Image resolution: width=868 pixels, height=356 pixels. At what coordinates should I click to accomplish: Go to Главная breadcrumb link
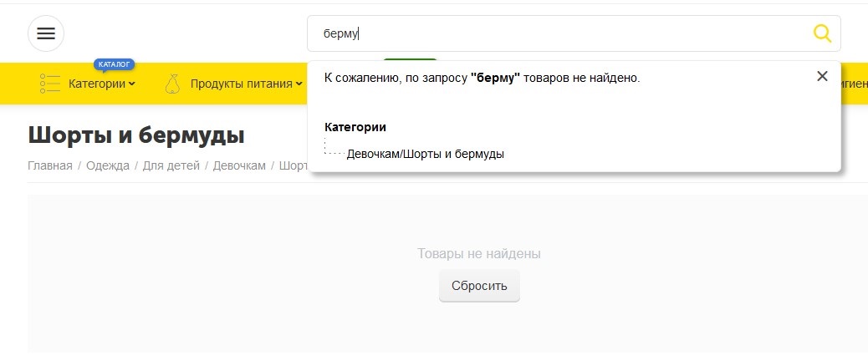point(50,165)
